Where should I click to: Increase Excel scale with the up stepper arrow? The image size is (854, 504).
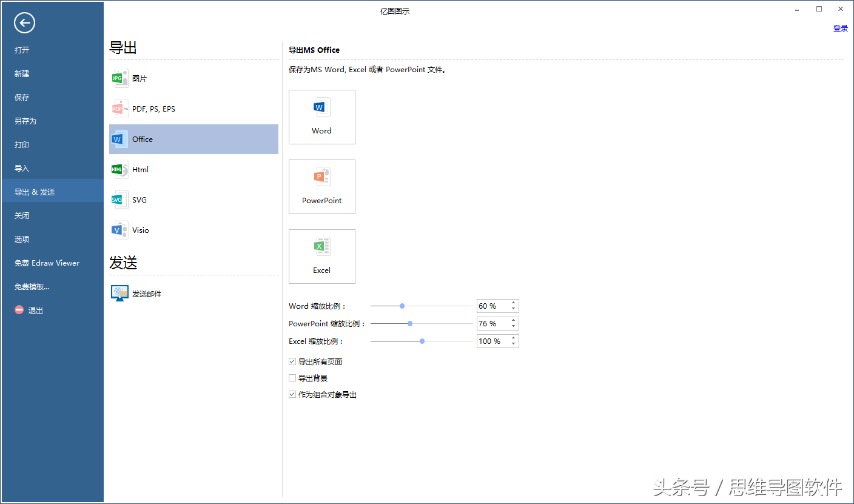(513, 338)
